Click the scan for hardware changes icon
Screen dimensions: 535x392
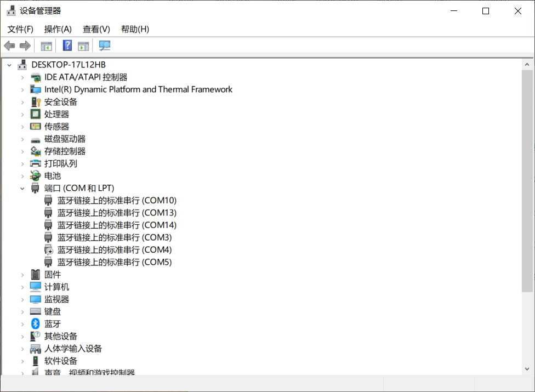click(x=104, y=46)
